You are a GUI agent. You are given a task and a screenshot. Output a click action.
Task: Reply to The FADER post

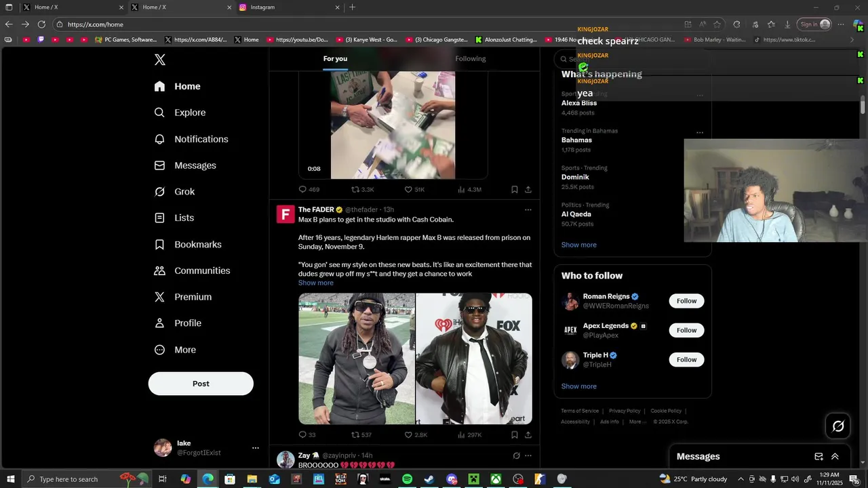[x=307, y=435]
